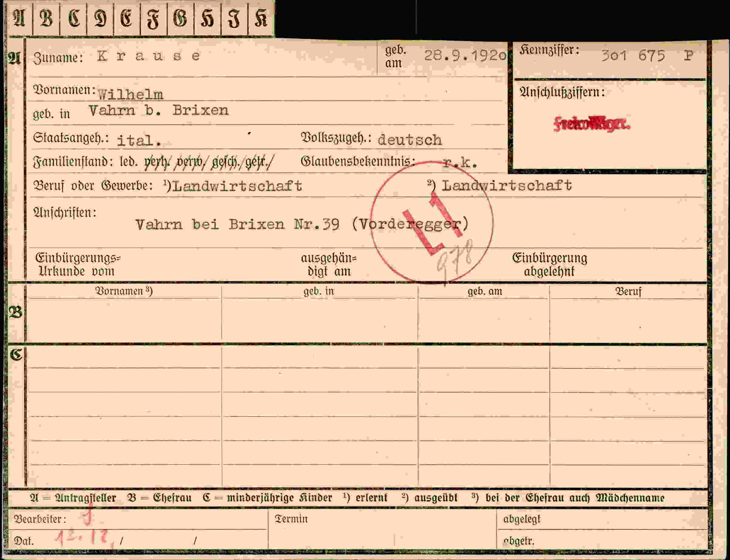Viewport: 730px width, 560px height.
Task: Click the legend entry 'C = minderjährige Kinder'
Action: pyautogui.click(x=267, y=498)
